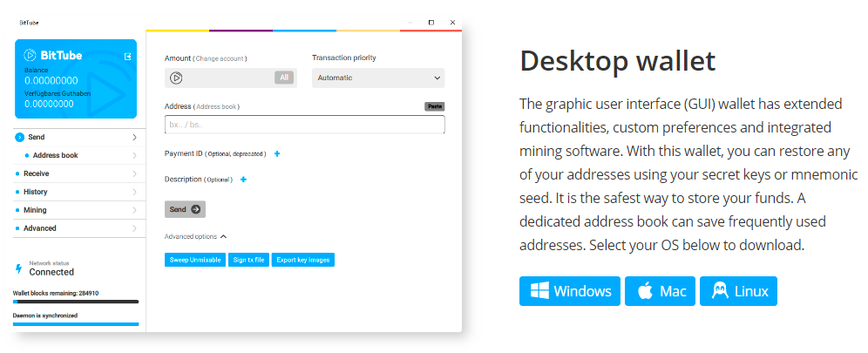Click the plus icon beside Payment ID

277,153
